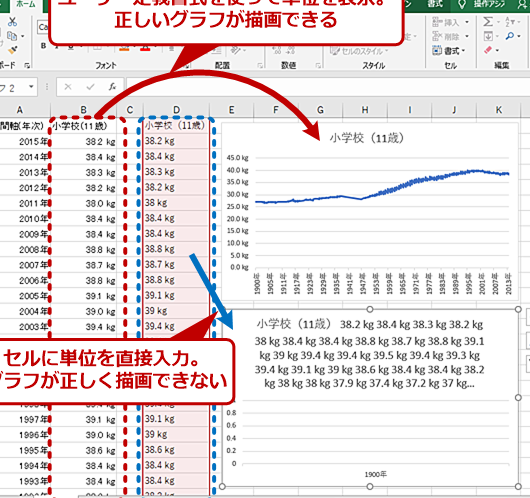
Task: Click the 操作アシスト search text
Action: click(489, 4)
